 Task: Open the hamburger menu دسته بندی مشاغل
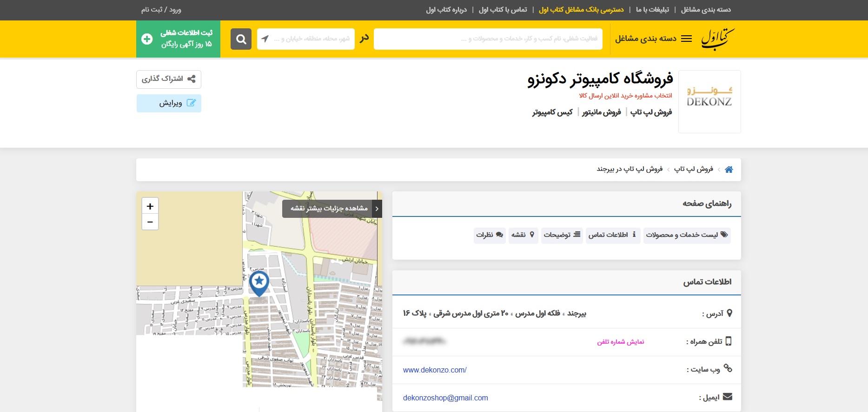point(654,39)
